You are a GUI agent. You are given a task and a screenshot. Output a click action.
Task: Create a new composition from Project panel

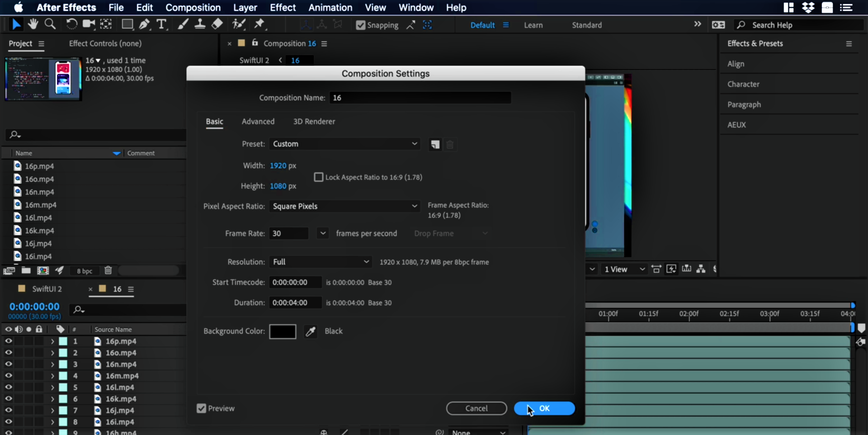pos(43,270)
